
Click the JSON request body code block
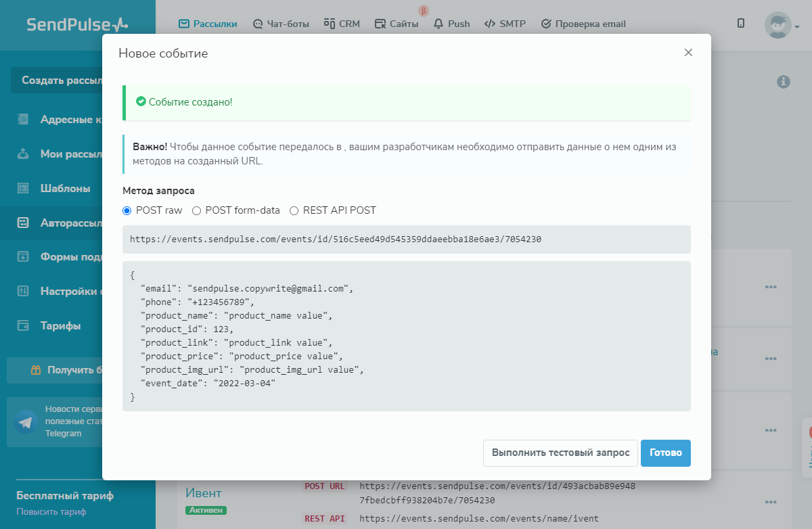(407, 336)
